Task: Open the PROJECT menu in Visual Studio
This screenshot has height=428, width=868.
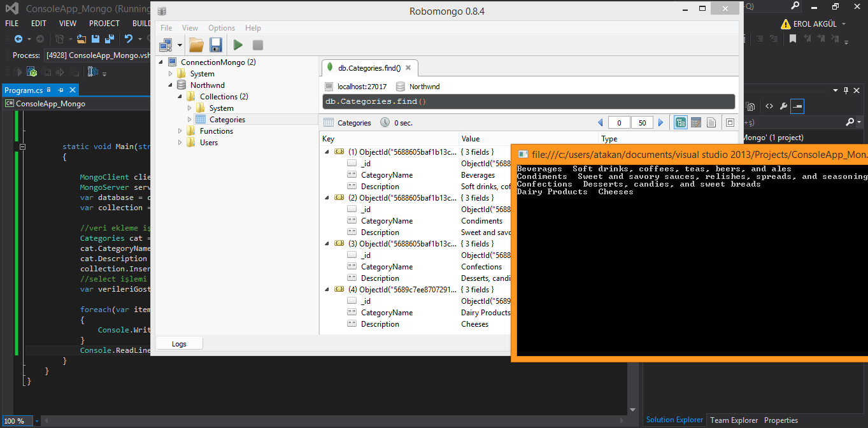Action: (x=104, y=23)
